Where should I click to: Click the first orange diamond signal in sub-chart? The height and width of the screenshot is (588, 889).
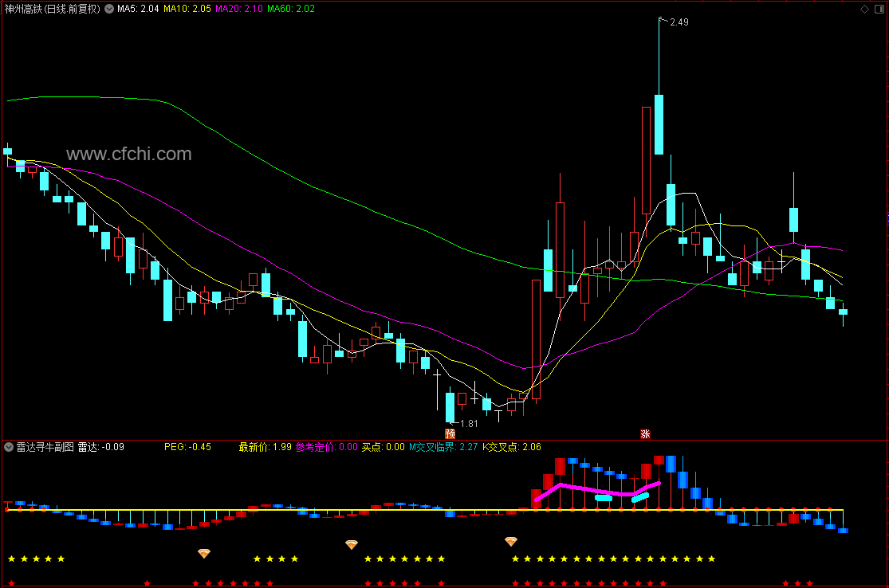coord(204,553)
